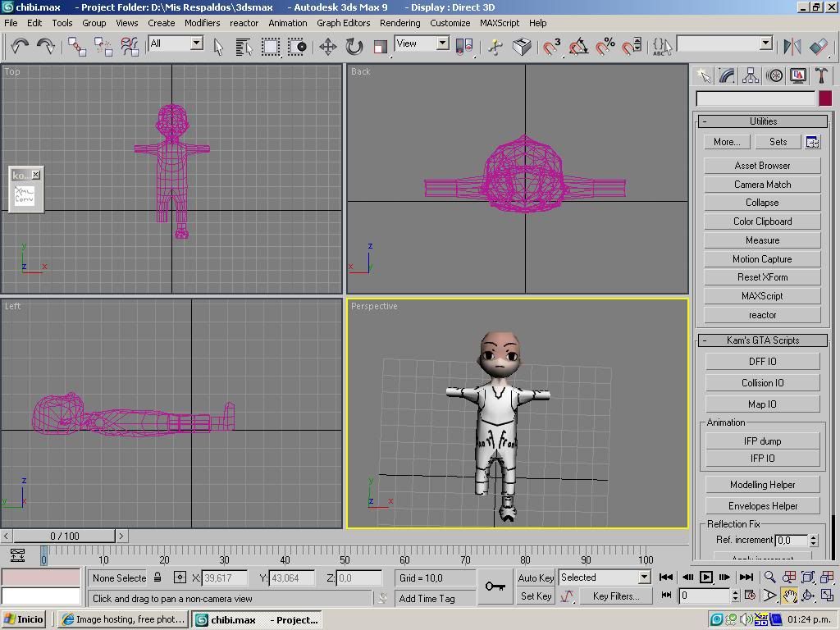
Task: Open the Rendering menu
Action: 399,23
